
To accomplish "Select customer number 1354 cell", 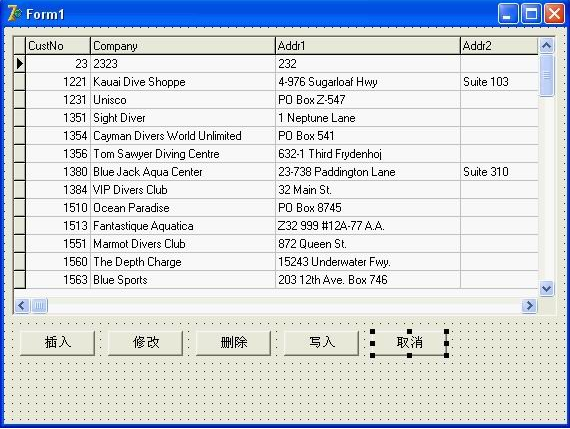I will 58,136.
